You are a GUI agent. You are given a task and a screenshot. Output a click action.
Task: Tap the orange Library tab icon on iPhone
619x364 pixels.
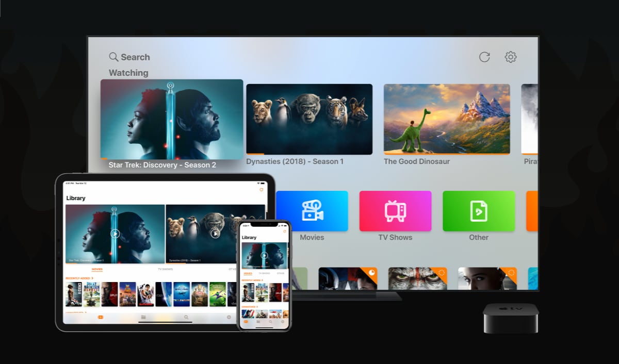(x=246, y=321)
